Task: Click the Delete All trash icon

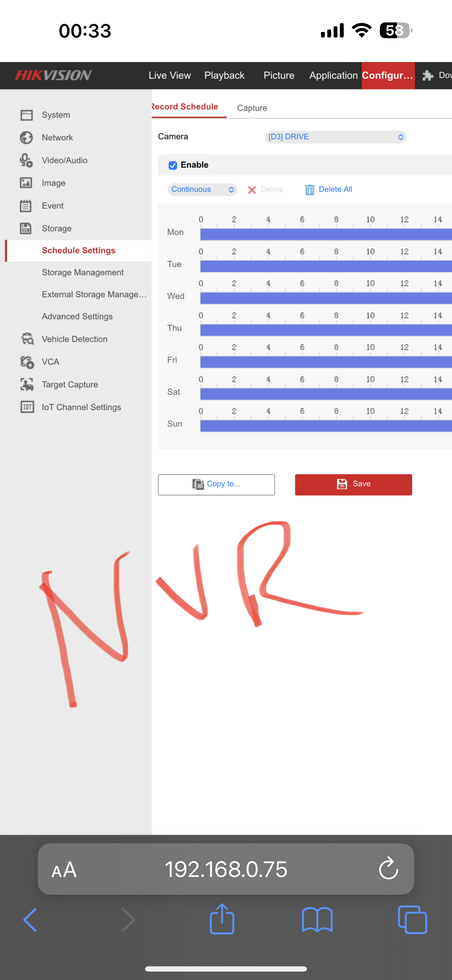Action: [x=310, y=190]
